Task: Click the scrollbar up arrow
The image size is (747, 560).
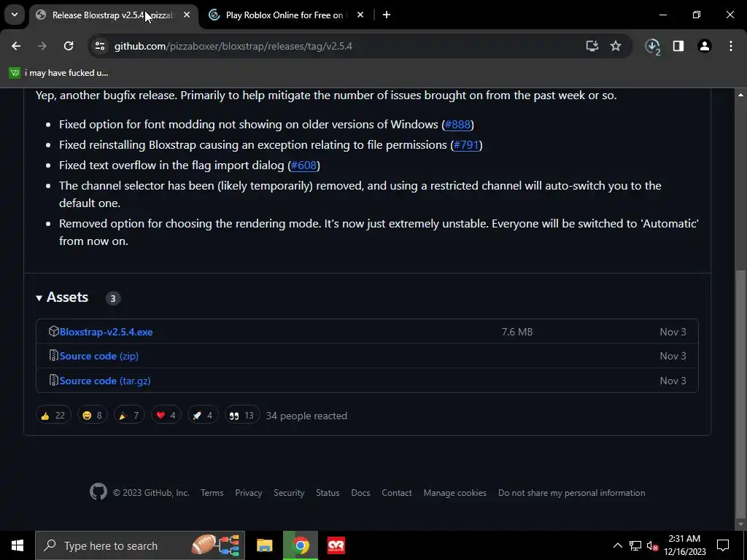Action: click(741, 95)
